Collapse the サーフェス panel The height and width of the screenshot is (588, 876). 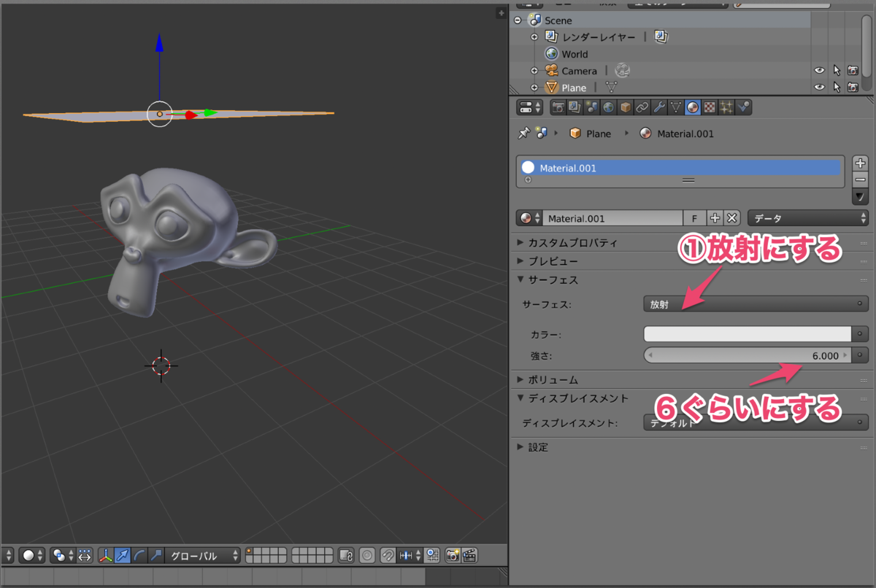(520, 279)
